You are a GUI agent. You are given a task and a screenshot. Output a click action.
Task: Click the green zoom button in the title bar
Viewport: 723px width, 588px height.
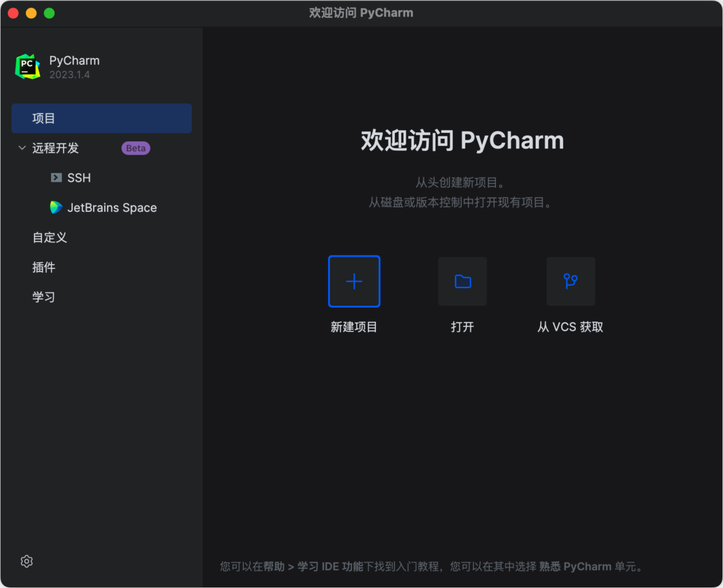click(49, 12)
